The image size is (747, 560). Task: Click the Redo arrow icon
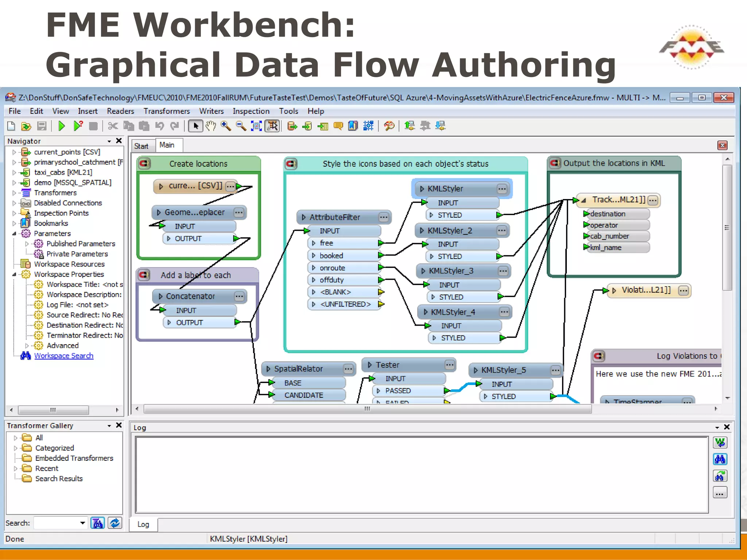[x=175, y=126]
